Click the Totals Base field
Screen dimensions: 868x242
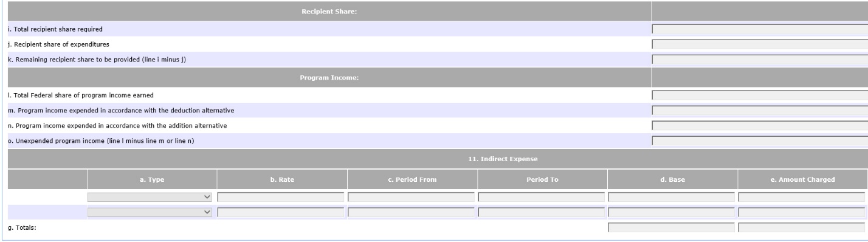(x=672, y=227)
